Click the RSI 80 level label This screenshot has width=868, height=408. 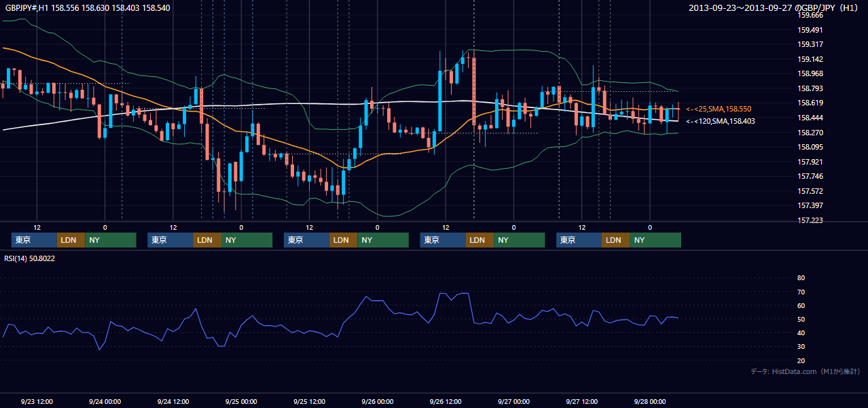(801, 278)
